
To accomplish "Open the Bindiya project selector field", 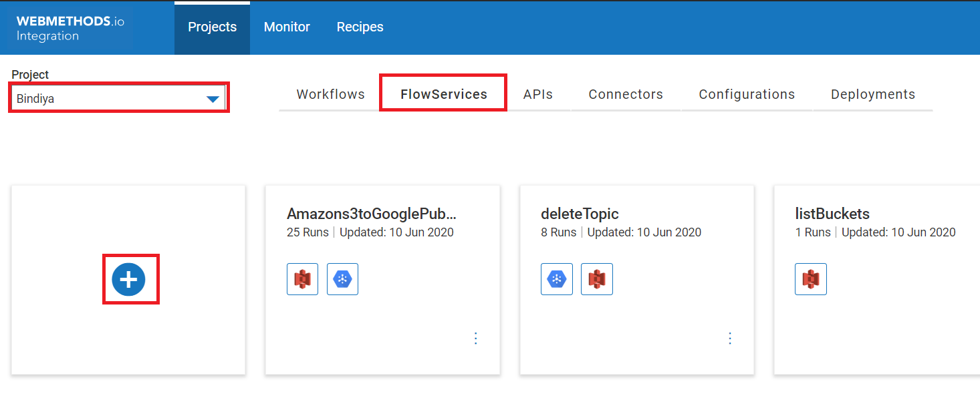I will pyautogui.click(x=107, y=99).
